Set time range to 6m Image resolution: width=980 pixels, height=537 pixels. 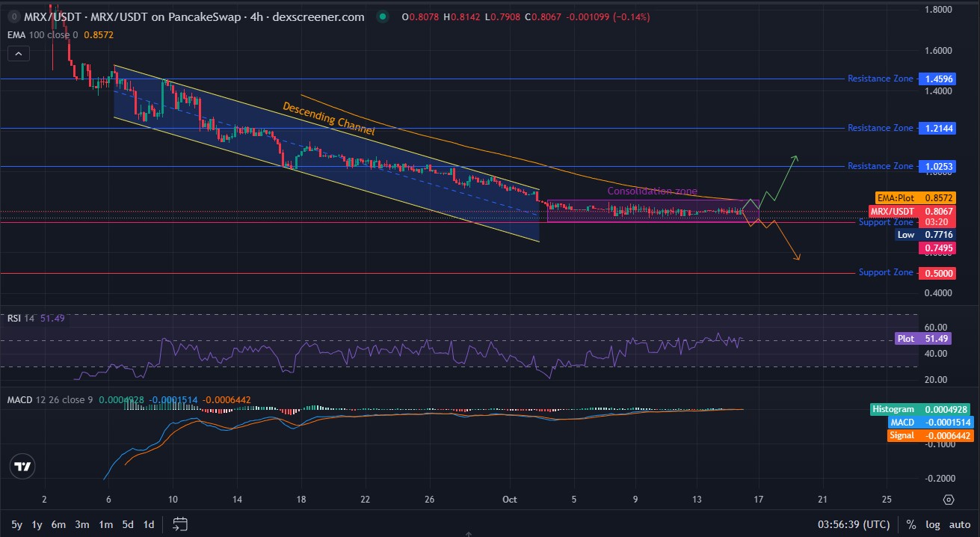[x=59, y=524]
